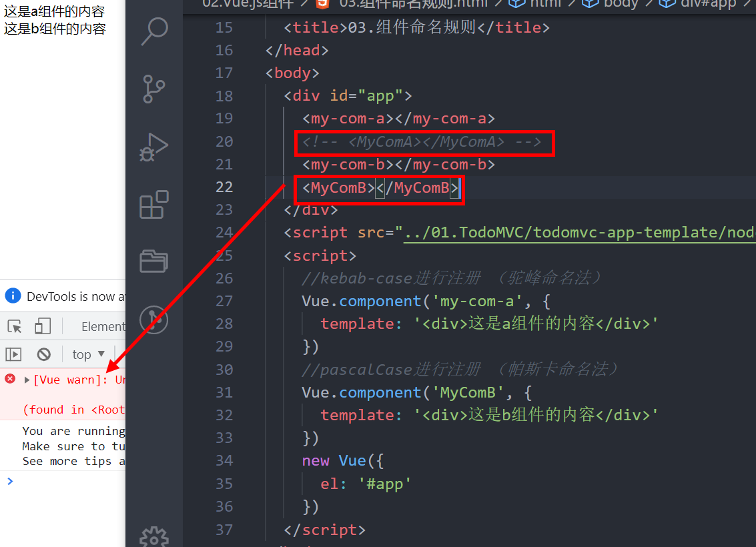Select the inspect element tool in DevTools

pos(15,326)
